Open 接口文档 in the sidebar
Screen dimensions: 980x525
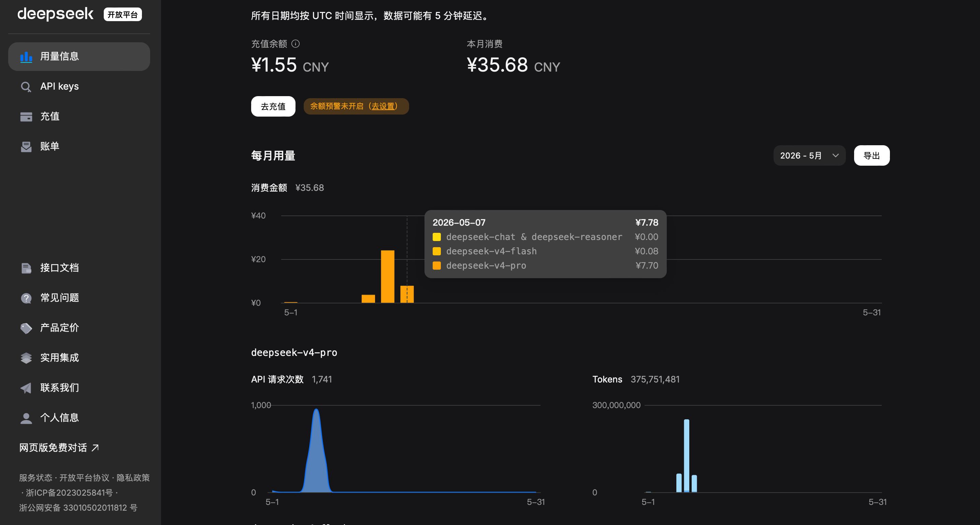[79, 268]
